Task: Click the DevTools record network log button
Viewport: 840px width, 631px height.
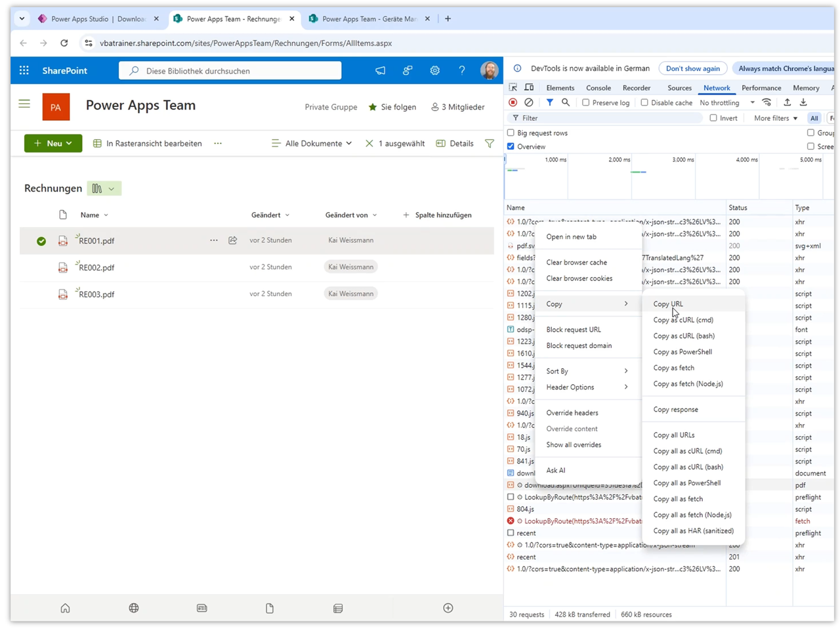Action: [x=513, y=102]
